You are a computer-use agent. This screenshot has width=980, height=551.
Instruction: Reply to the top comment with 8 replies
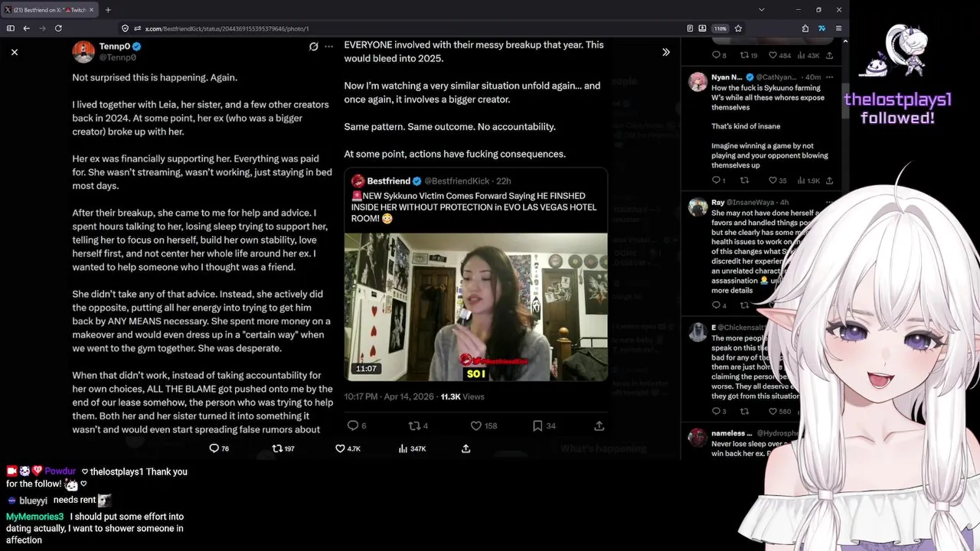[x=718, y=55]
